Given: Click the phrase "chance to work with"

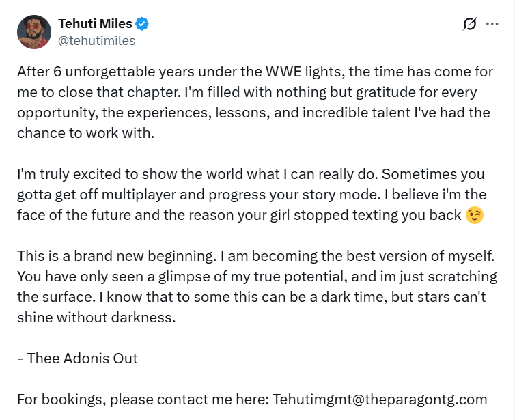Looking at the screenshot, I should pyautogui.click(x=85, y=133).
